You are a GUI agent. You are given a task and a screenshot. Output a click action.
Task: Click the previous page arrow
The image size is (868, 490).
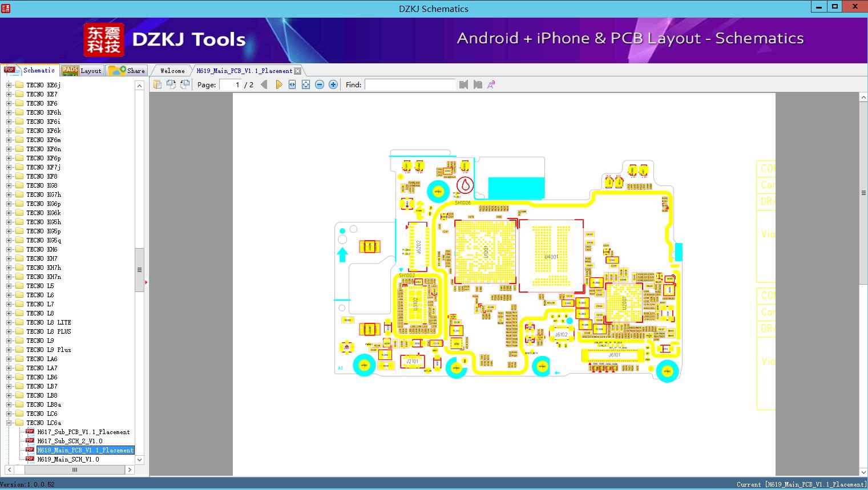tap(264, 84)
